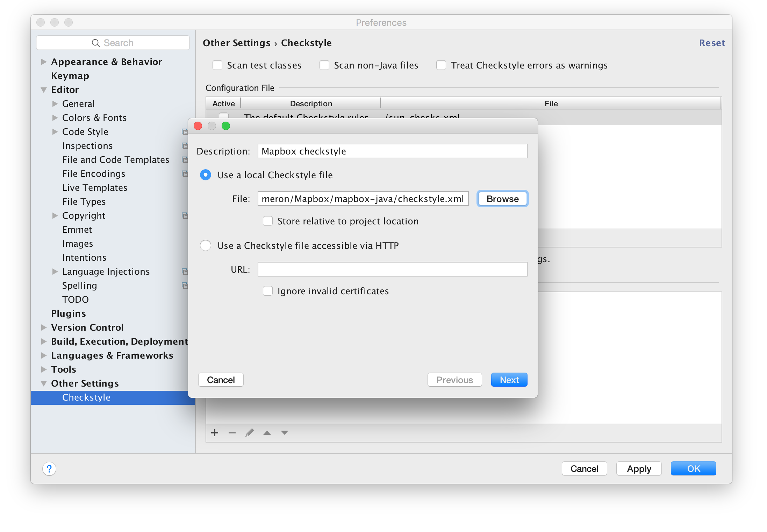The image size is (767, 532).
Task: Check Scan test classes option
Action: pos(217,65)
